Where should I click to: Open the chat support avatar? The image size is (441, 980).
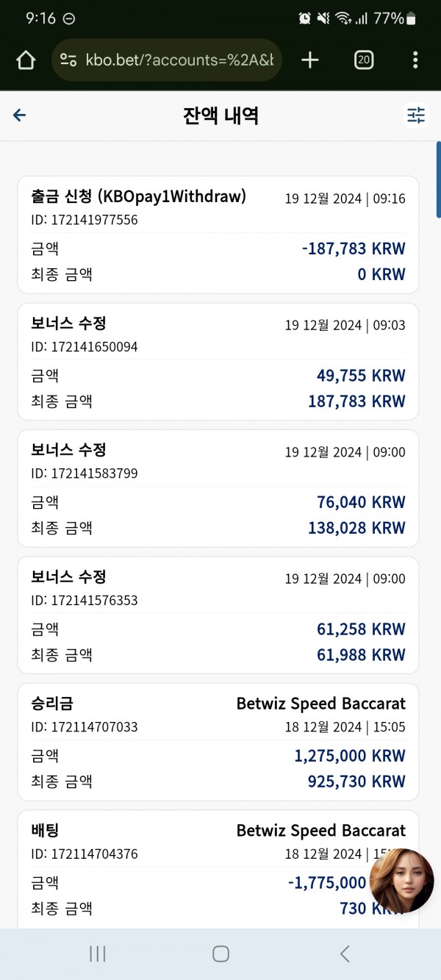[401, 881]
